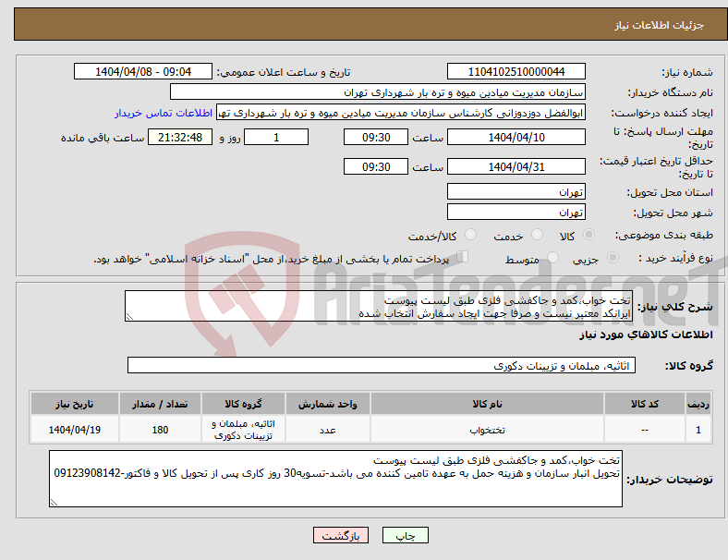728x560 pixels.
Task: Click buyer notes text area
Action: [335, 479]
